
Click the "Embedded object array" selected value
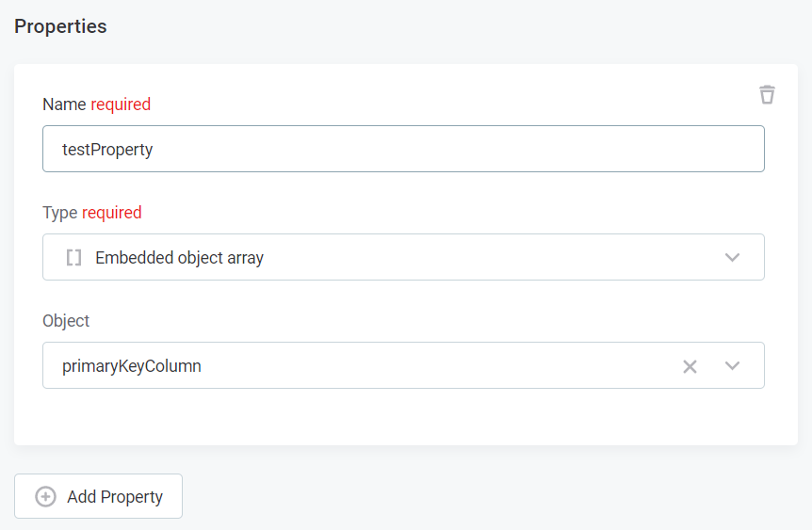[x=179, y=257]
